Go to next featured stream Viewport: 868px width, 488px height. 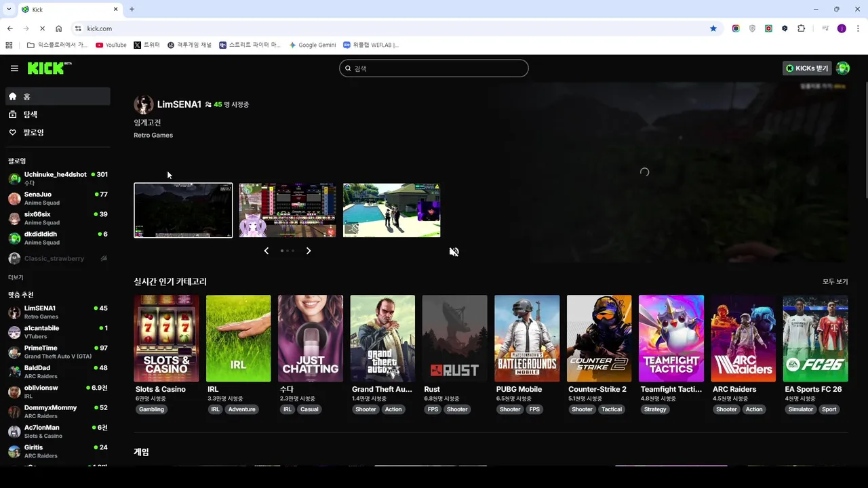(x=309, y=251)
